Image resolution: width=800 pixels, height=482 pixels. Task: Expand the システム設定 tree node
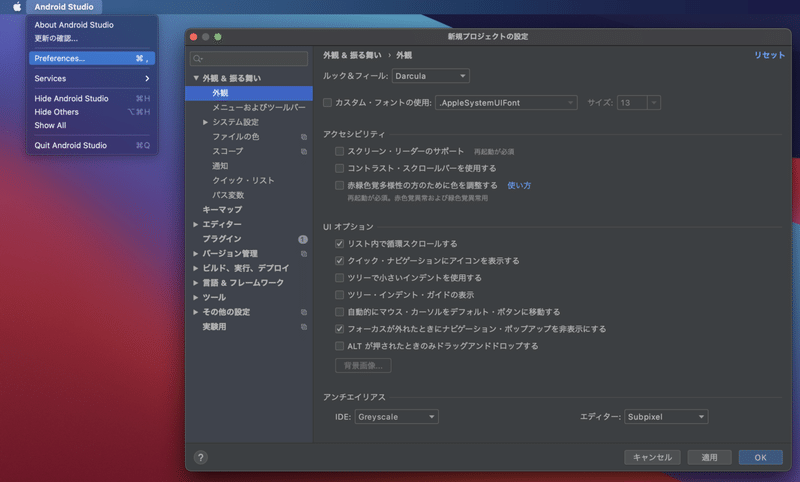(205, 122)
